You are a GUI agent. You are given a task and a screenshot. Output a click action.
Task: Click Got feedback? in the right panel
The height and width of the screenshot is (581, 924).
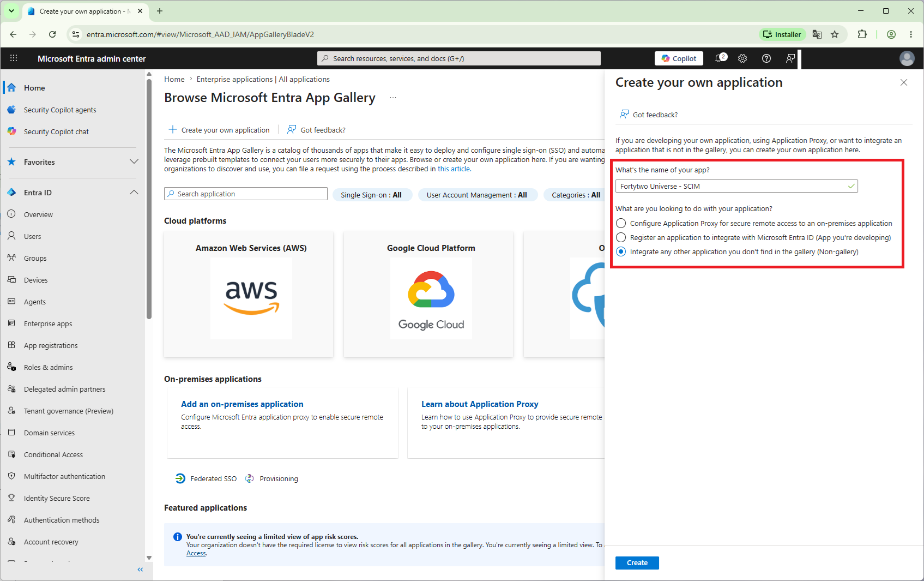(649, 115)
